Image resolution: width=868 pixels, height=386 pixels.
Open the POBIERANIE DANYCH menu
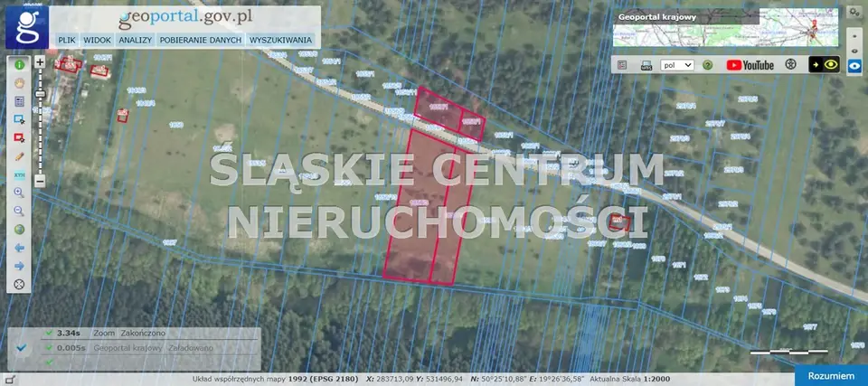201,40
